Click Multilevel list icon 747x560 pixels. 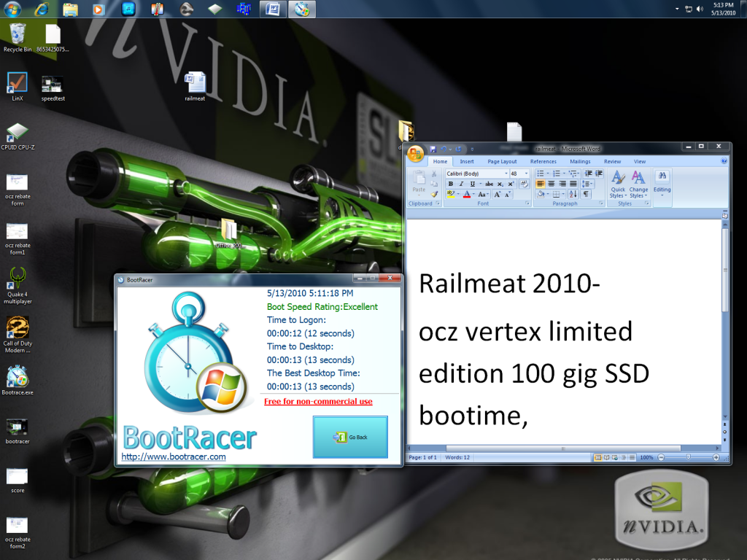573,174
